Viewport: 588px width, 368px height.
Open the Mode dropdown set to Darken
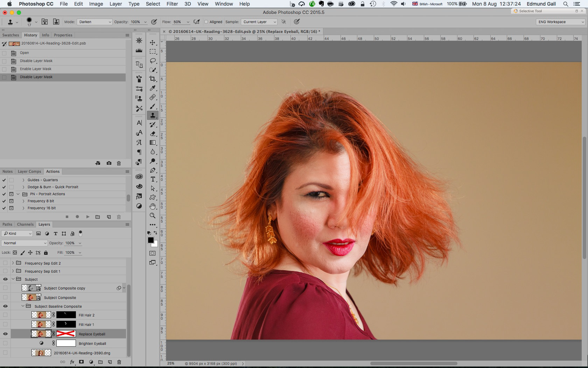(x=94, y=22)
